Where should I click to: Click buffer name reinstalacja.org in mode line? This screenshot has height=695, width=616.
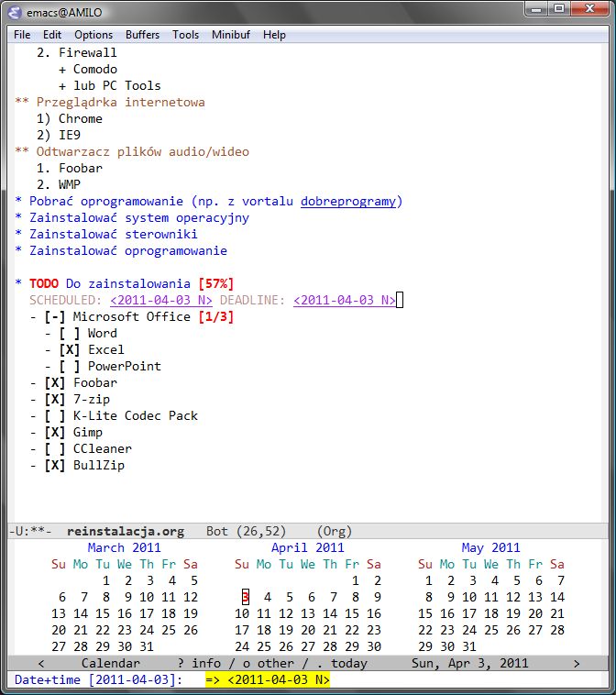pos(126,531)
